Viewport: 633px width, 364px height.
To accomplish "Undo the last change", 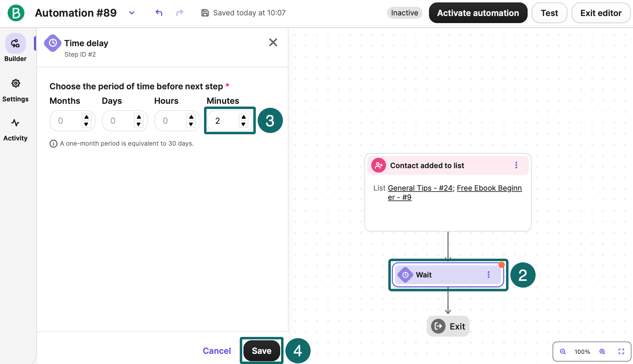I will click(x=159, y=13).
